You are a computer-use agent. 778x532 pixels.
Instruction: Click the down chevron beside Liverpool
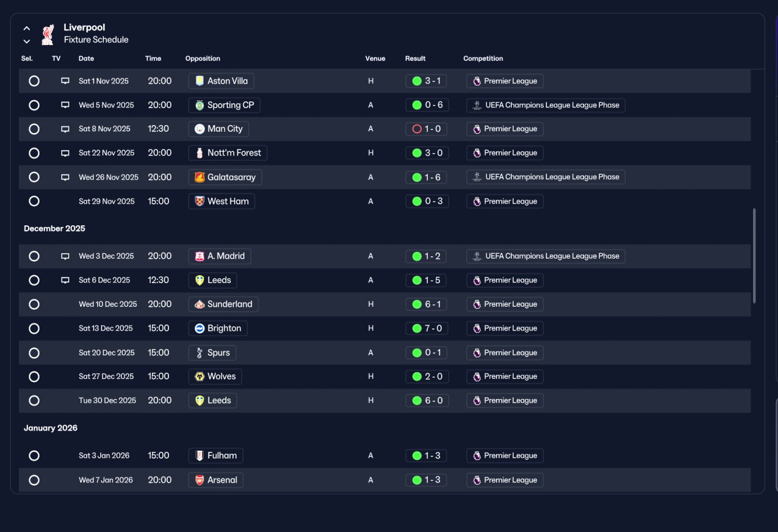pyautogui.click(x=27, y=41)
